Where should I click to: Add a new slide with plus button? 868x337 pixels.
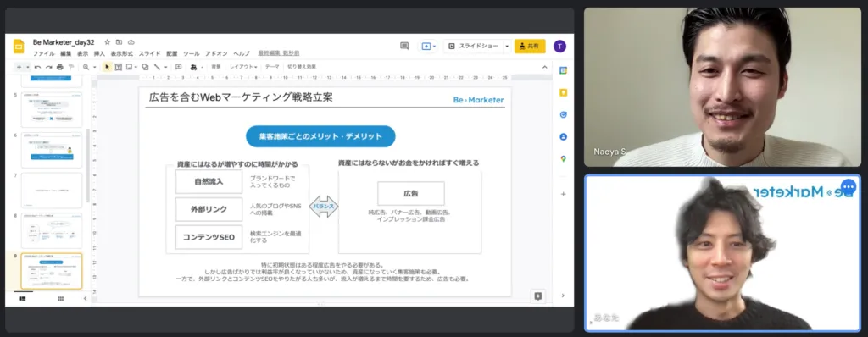point(19,67)
